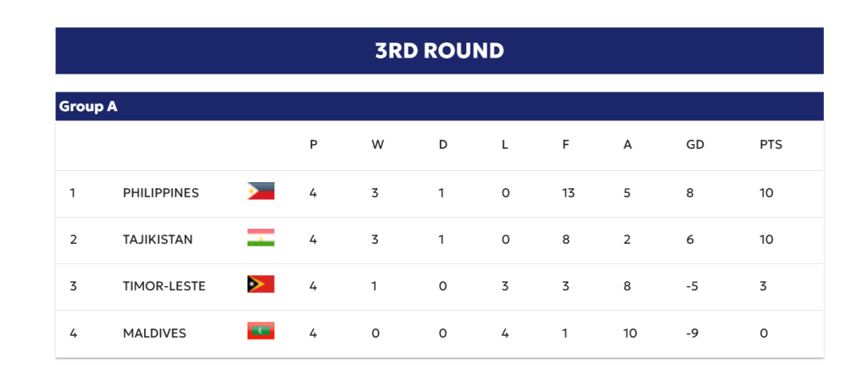Click the Timor-Leste flag icon
868x365 pixels.
coord(260,285)
